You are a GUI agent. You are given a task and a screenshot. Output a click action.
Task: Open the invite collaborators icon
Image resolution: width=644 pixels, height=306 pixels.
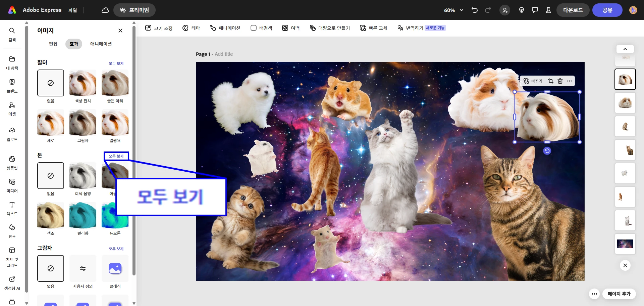coord(505,10)
